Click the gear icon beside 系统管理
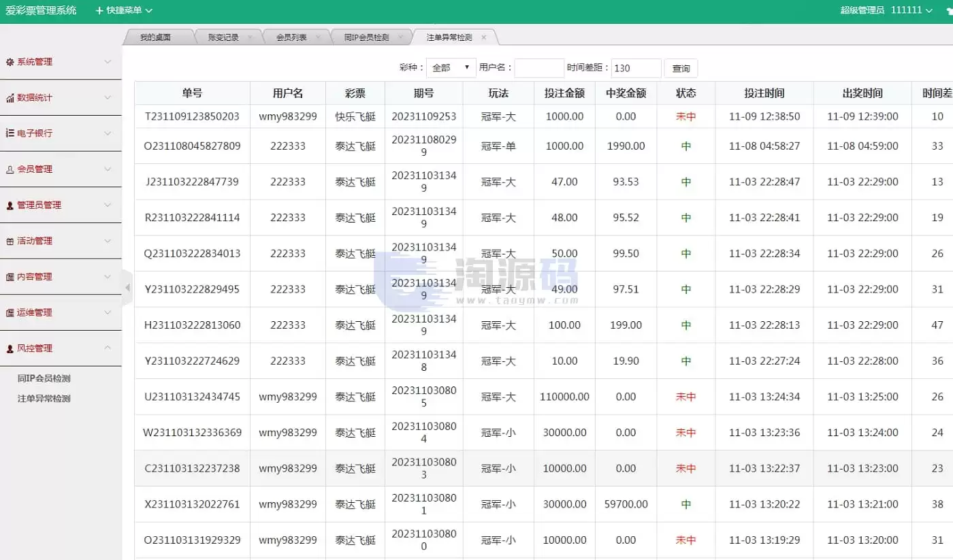The height and width of the screenshot is (560, 953). point(10,62)
